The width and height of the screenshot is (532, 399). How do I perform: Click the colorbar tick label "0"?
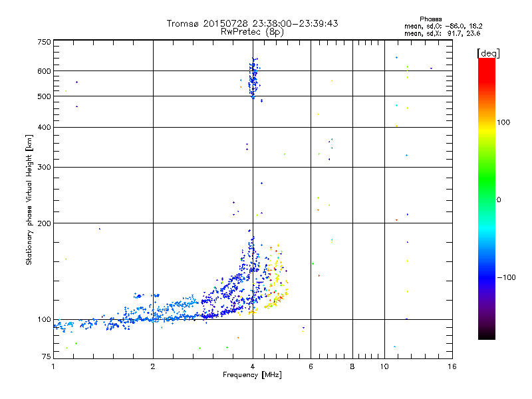(x=499, y=200)
